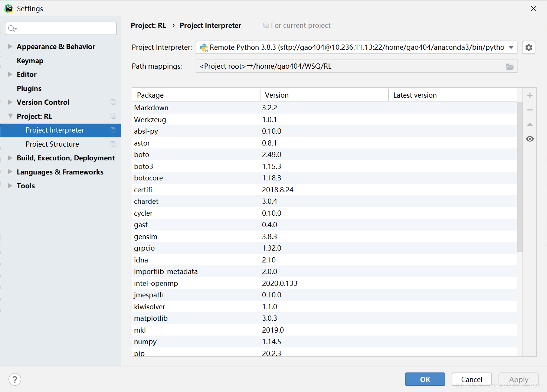Collapse the Project: RL section
This screenshot has height=392, width=547.
tap(10, 116)
